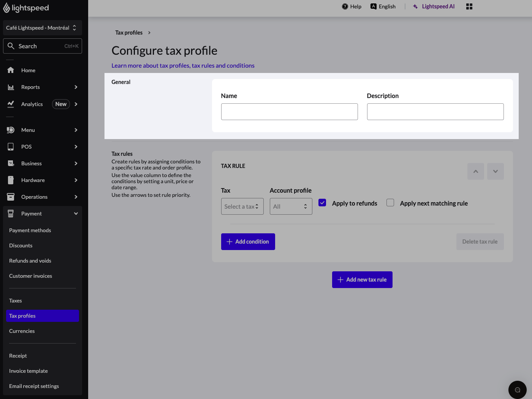Select the Reports icon
Screen dimensions: 532x399
[x=11, y=87]
